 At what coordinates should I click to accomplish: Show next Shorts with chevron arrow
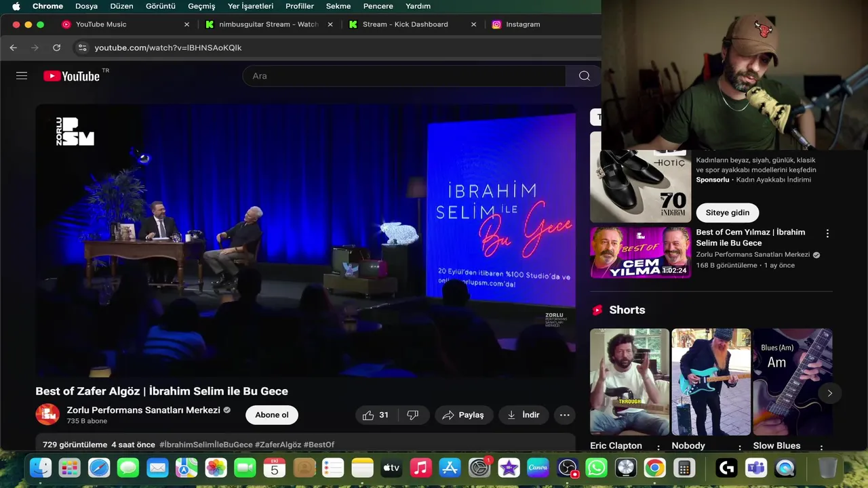(829, 393)
